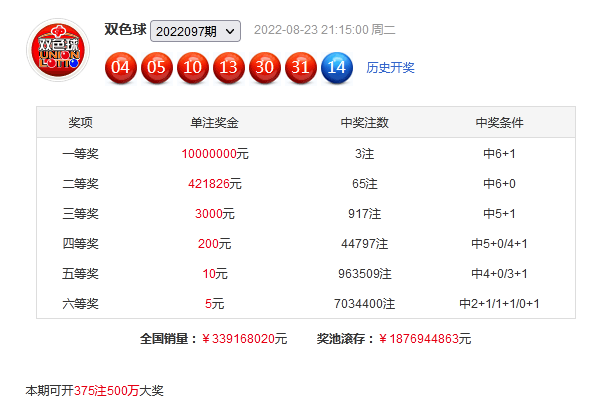This screenshot has height=415, width=609.
Task: Select the 一等奖 row label
Action: click(80, 154)
